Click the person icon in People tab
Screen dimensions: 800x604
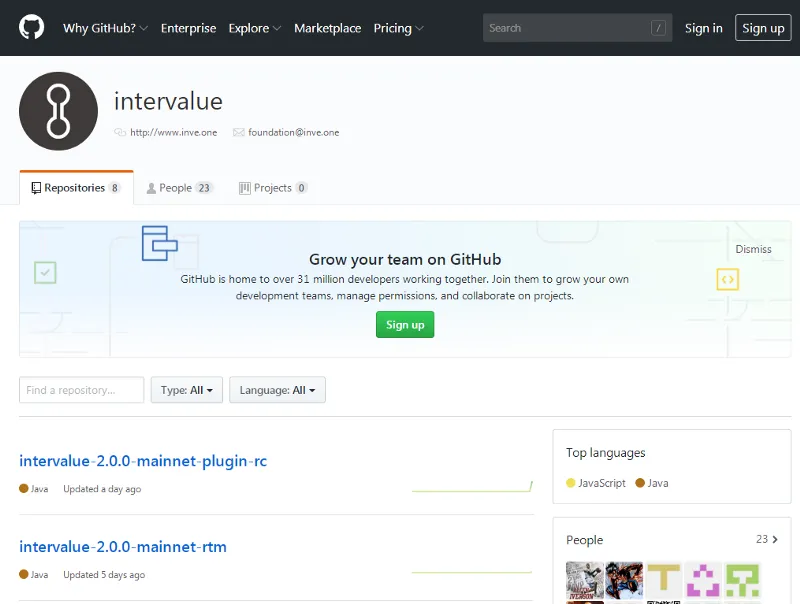click(x=151, y=188)
